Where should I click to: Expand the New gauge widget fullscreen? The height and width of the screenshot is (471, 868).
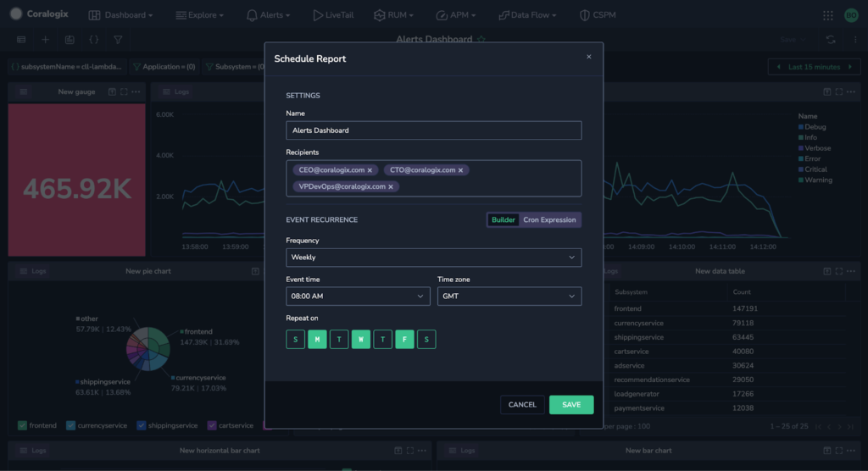[124, 91]
